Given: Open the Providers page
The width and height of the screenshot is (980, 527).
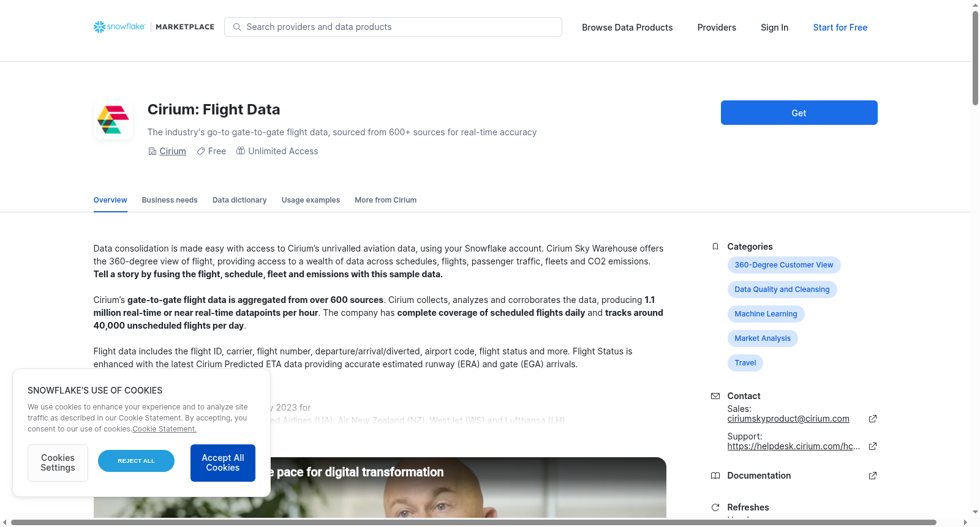Looking at the screenshot, I should pyautogui.click(x=717, y=28).
